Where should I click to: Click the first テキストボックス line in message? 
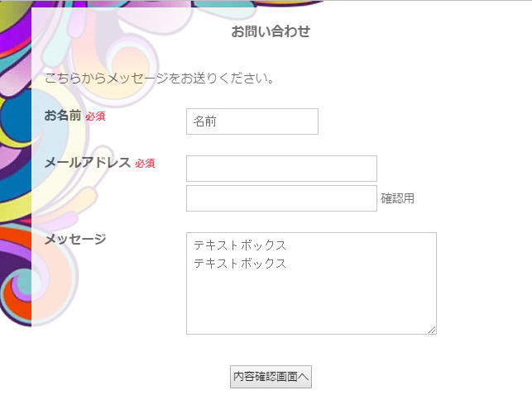240,245
